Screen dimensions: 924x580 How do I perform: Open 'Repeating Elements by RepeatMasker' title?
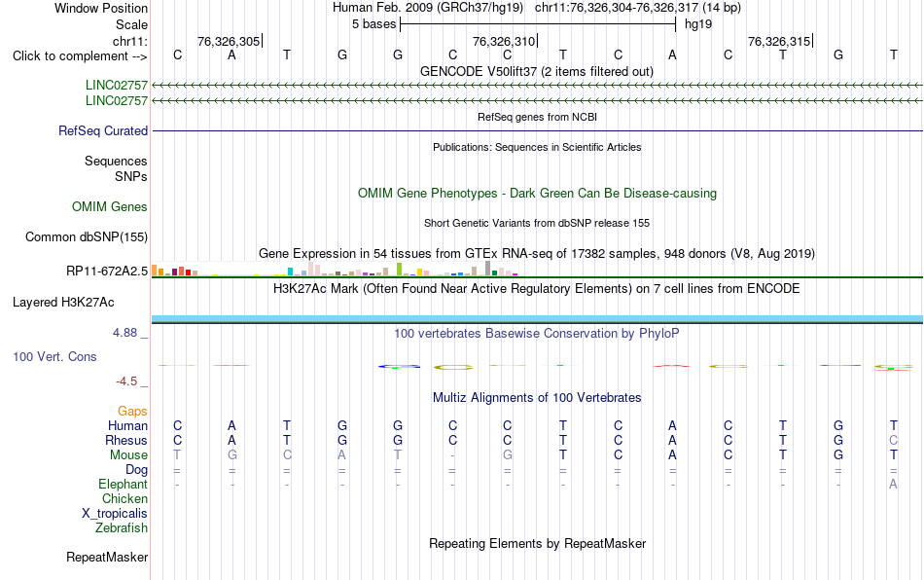point(537,543)
